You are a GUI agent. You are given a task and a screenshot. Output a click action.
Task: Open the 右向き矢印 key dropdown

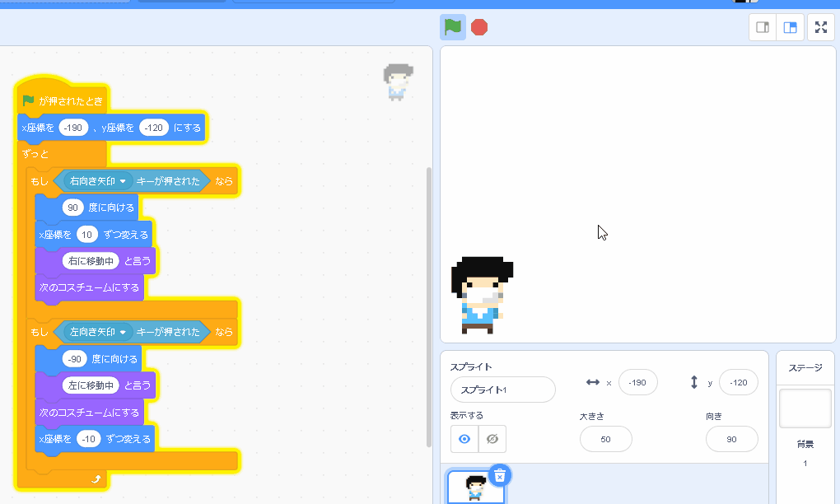pyautogui.click(x=124, y=181)
